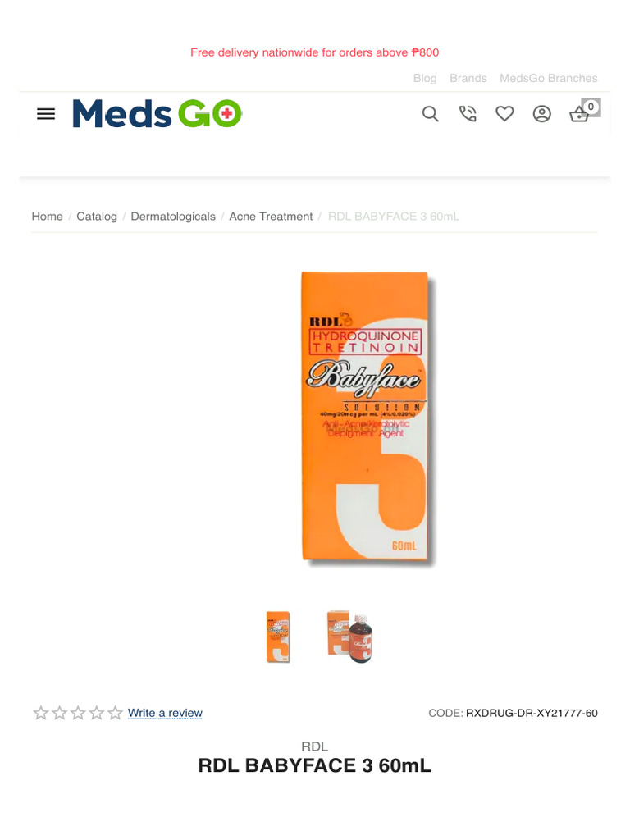Open the hamburger navigation menu
Viewport: 630px width, 840px height.
(x=46, y=114)
